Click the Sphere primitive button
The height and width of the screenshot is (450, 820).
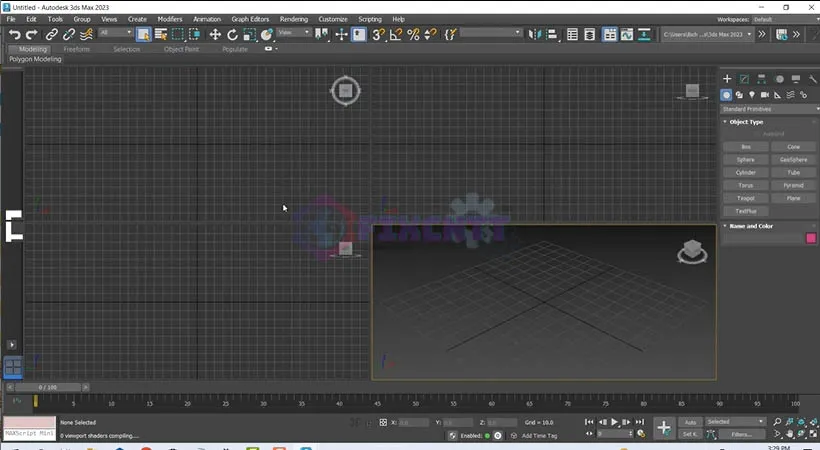(745, 160)
